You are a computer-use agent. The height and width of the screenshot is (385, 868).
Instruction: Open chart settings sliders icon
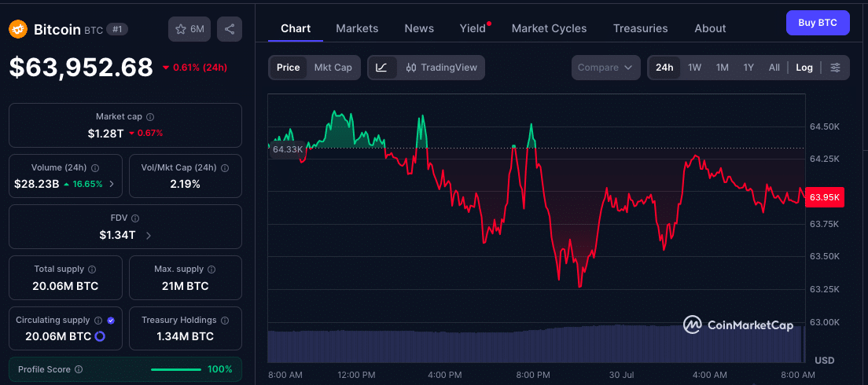pos(835,68)
